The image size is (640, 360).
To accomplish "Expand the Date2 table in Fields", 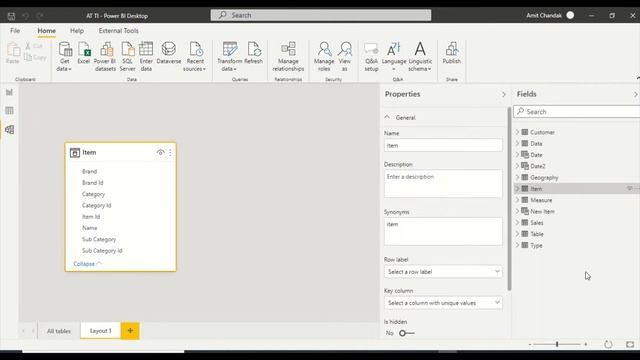I will (518, 166).
